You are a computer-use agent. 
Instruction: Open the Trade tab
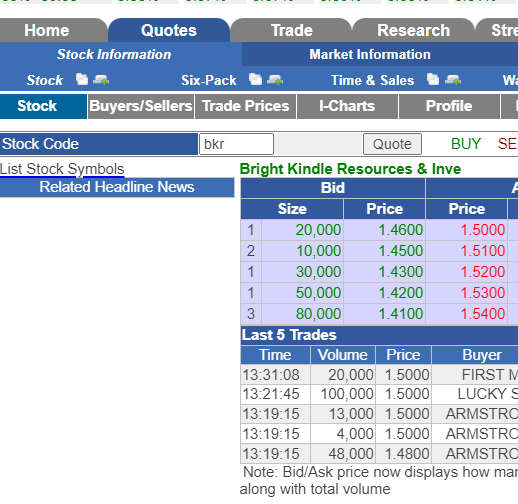tap(292, 30)
